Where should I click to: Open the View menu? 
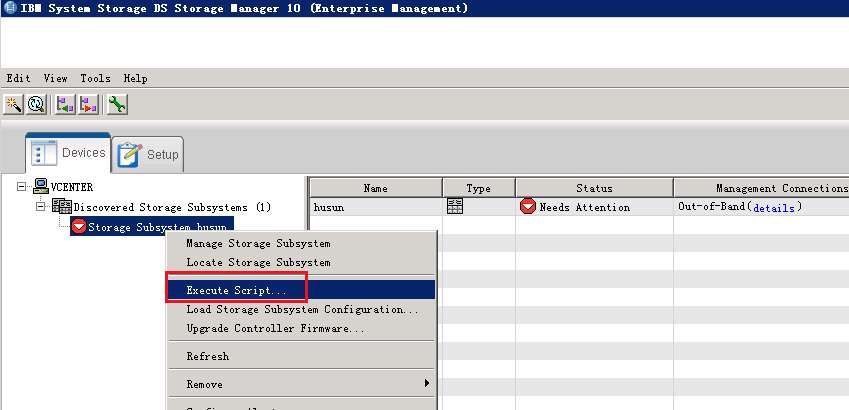tap(56, 79)
